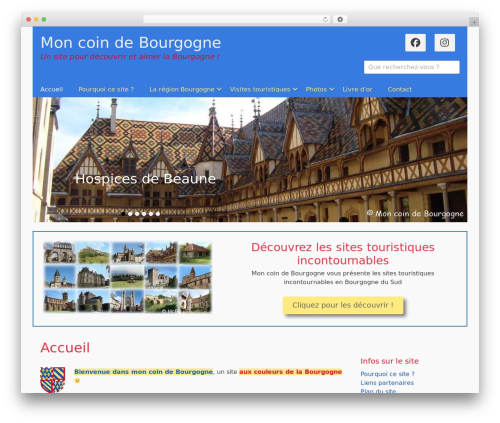Click the Infos sur le site heading
500x423 pixels.
[389, 361]
